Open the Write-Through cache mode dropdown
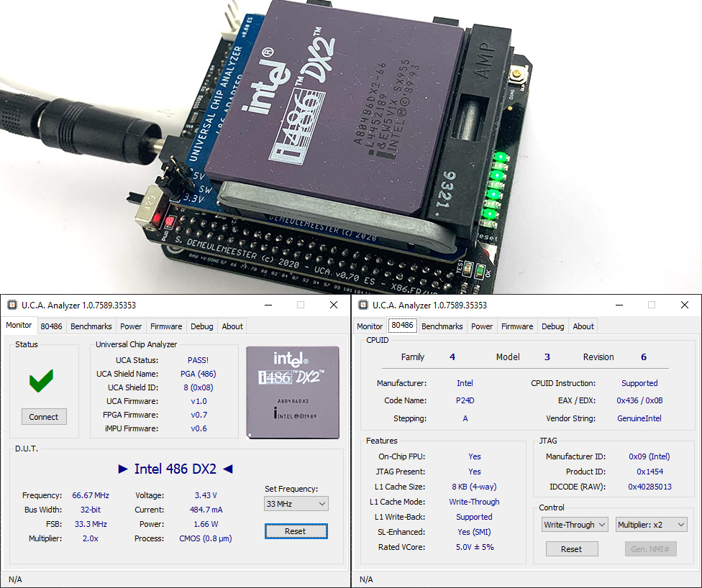This screenshot has width=702, height=588. (x=575, y=525)
